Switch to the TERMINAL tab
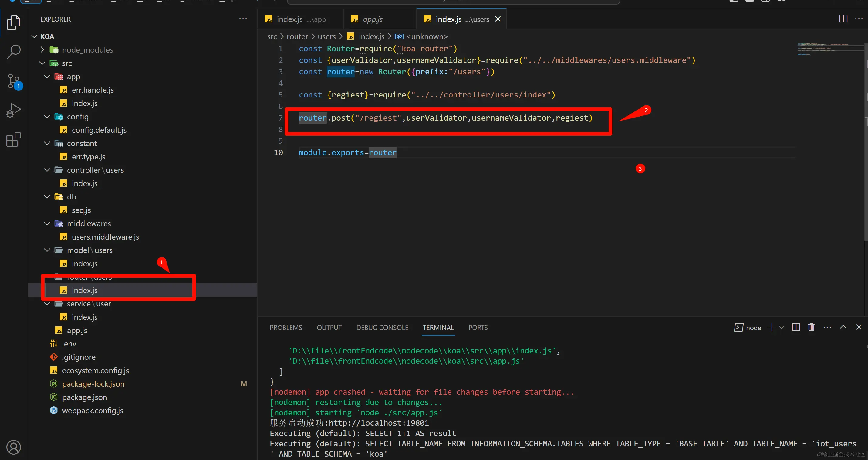Screen dimensions: 868x460 pyautogui.click(x=438, y=327)
